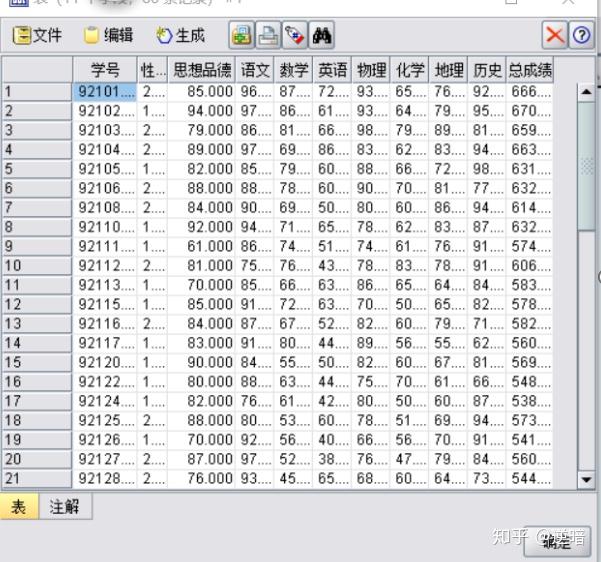Click the 思想品德 cell 83.000 in row 14
This screenshot has width=601, height=562.
(202, 343)
